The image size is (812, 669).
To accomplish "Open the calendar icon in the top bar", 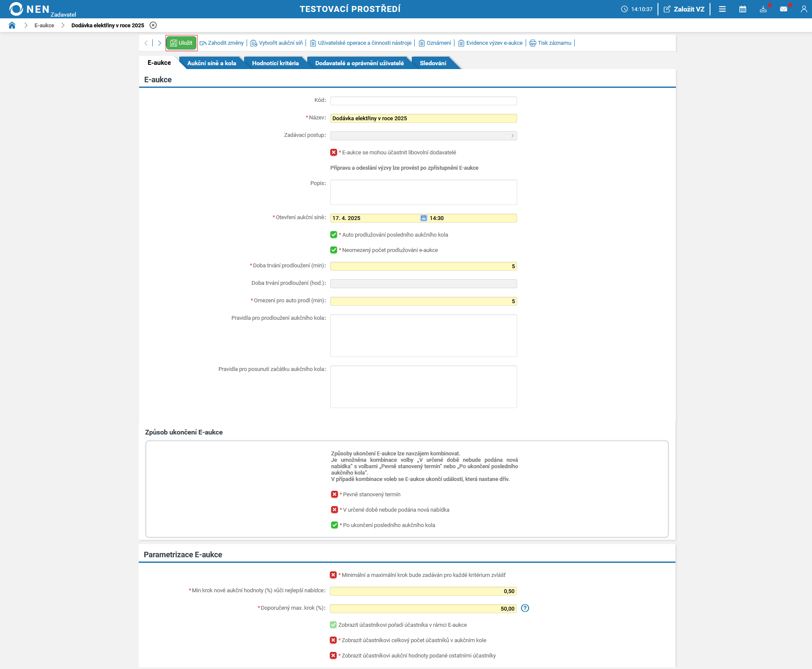I will tap(742, 9).
